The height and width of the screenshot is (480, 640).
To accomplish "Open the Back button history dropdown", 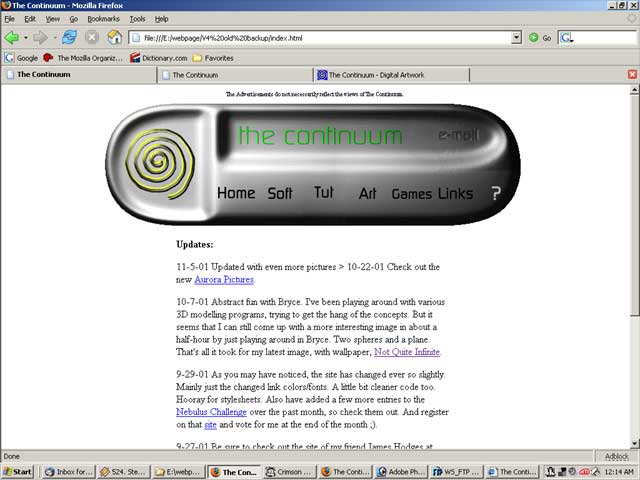I will pos(25,37).
